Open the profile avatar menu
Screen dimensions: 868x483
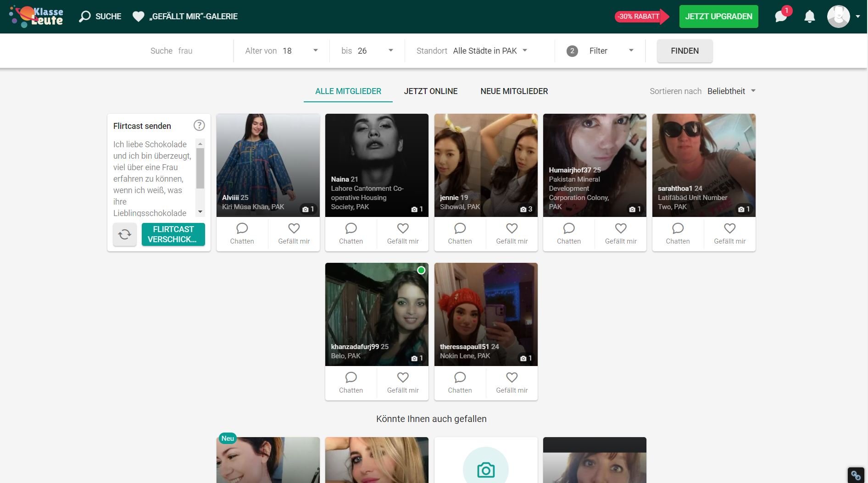(839, 17)
